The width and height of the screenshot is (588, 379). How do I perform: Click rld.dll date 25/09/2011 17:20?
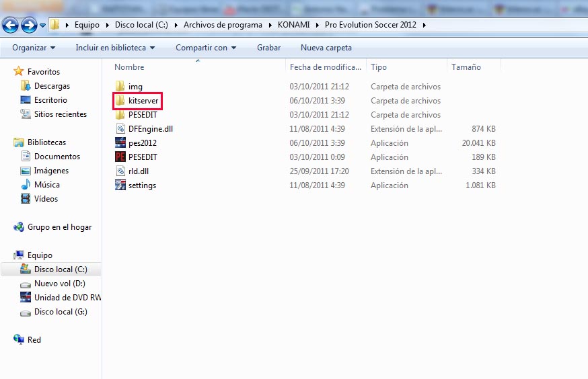[x=319, y=171]
